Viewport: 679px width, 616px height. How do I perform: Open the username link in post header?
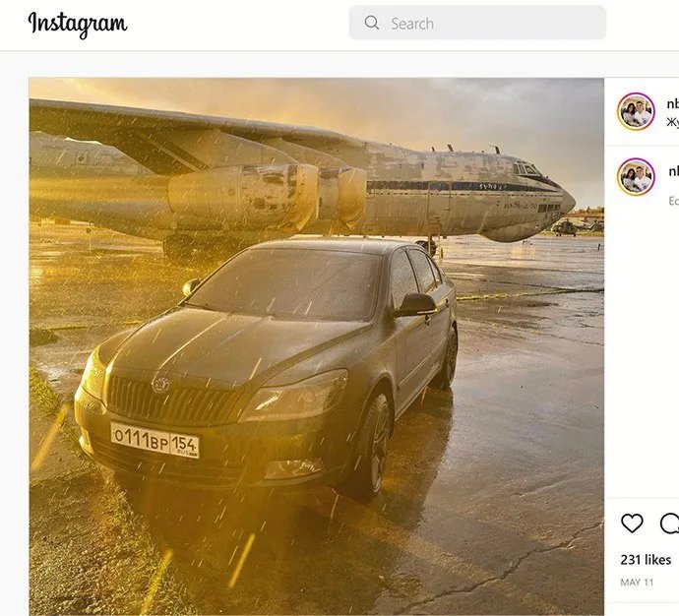pos(673,103)
